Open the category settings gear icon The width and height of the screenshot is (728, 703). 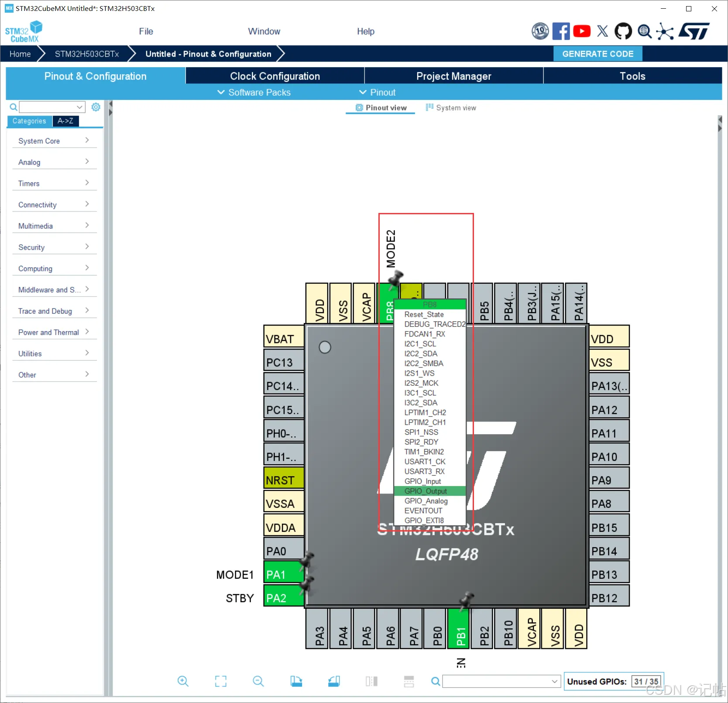click(x=96, y=107)
